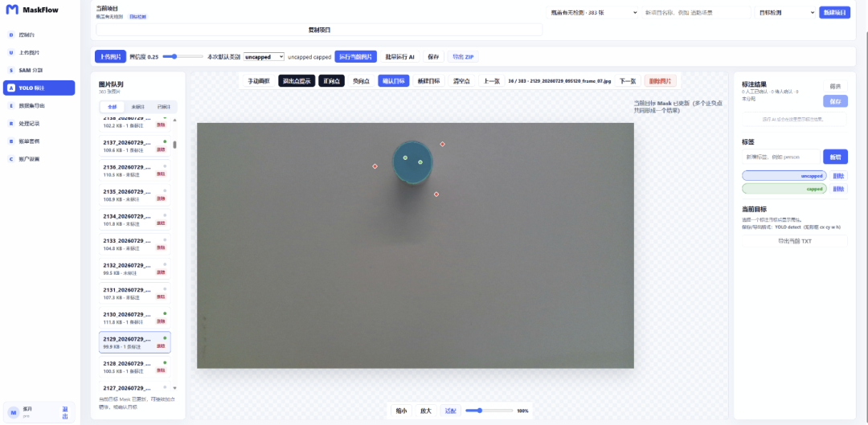Select the negative point mode button
The image size is (868, 425).
(x=362, y=81)
